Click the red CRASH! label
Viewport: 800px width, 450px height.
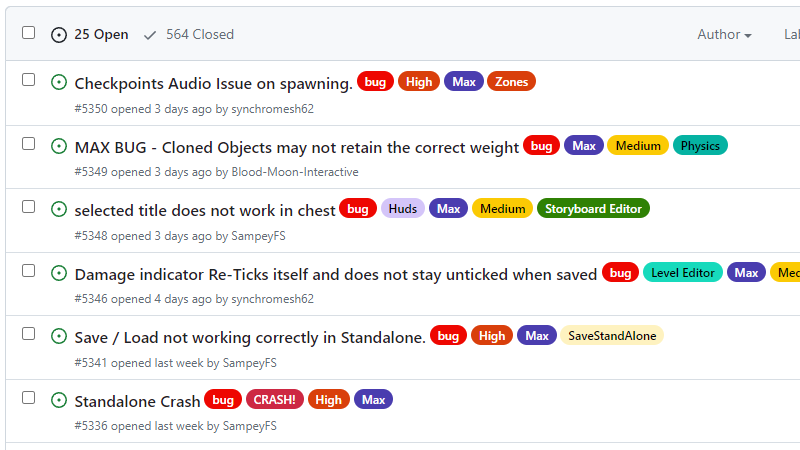[274, 400]
